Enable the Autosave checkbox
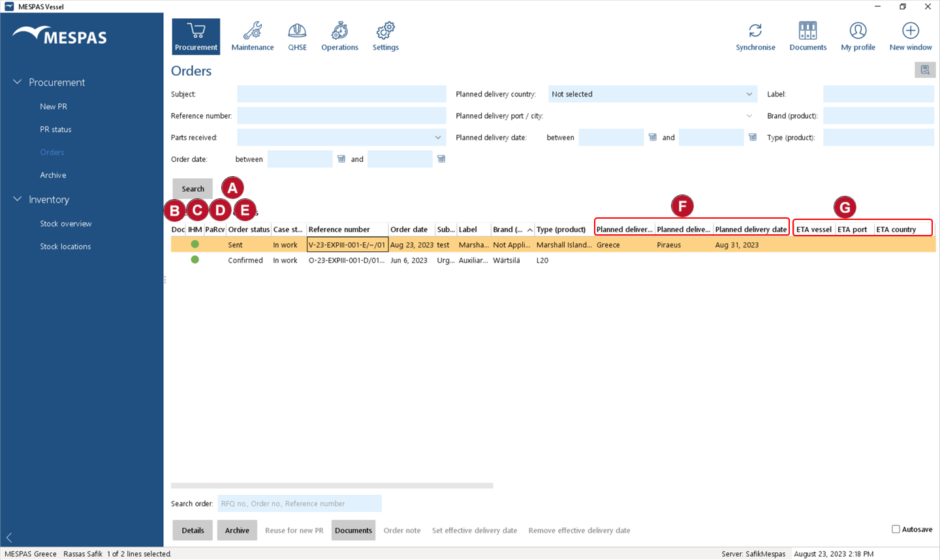This screenshot has height=560, width=940. pos(896,529)
